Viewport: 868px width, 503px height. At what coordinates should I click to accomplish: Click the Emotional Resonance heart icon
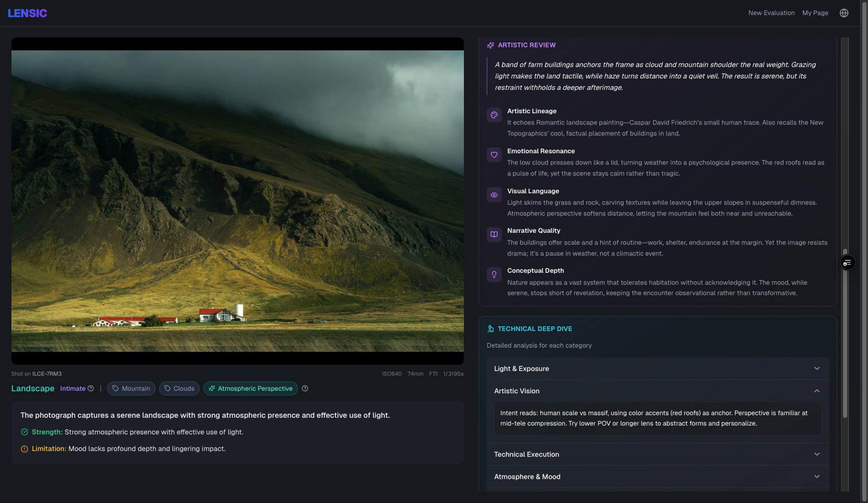(x=494, y=155)
